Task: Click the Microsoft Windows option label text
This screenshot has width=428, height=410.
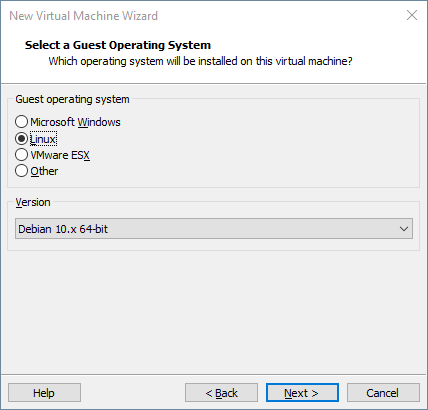Action: point(75,122)
